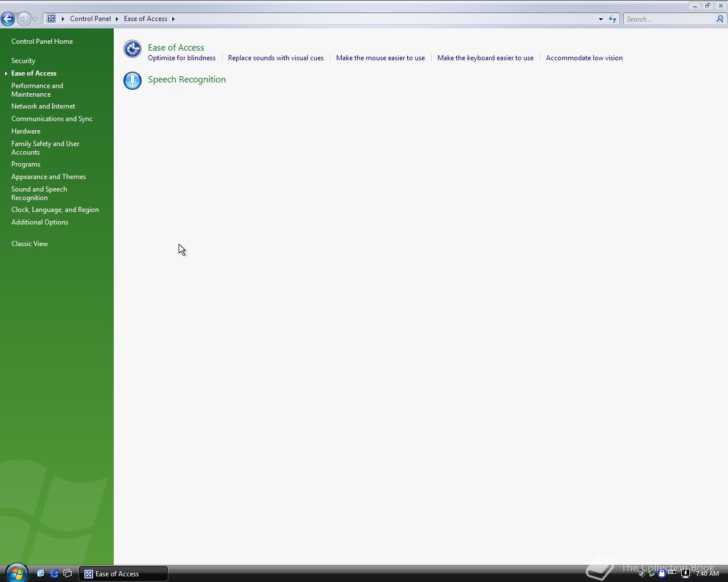728x582 pixels.
Task: Select Additional Options in the sidebar
Action: tap(40, 222)
